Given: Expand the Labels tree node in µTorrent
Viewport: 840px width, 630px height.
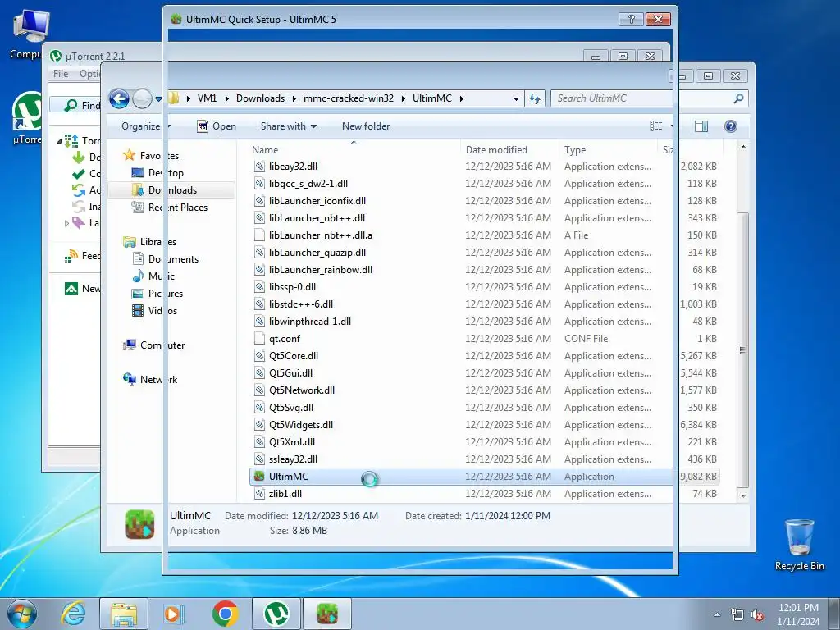Looking at the screenshot, I should point(67,223).
